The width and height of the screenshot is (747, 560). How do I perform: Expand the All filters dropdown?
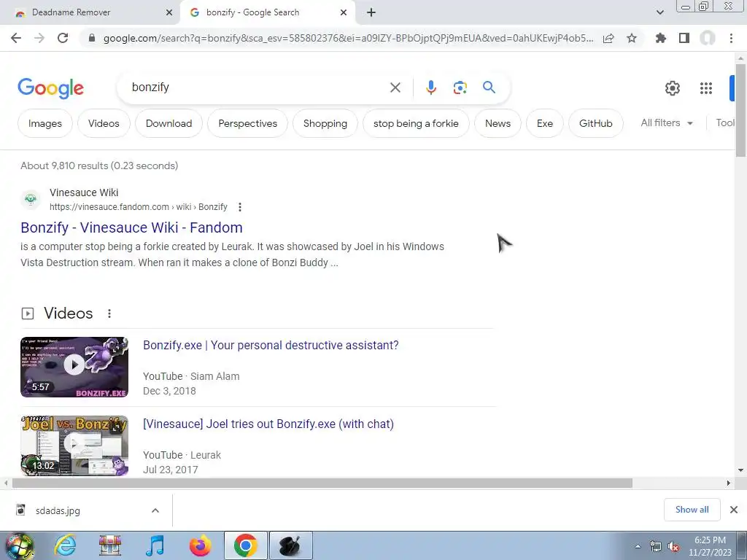click(667, 122)
